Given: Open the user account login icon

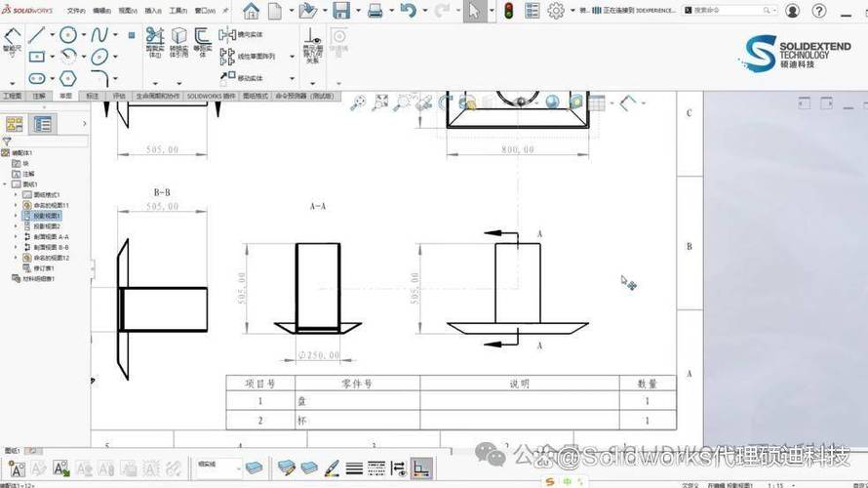Looking at the screenshot, I should (792, 11).
